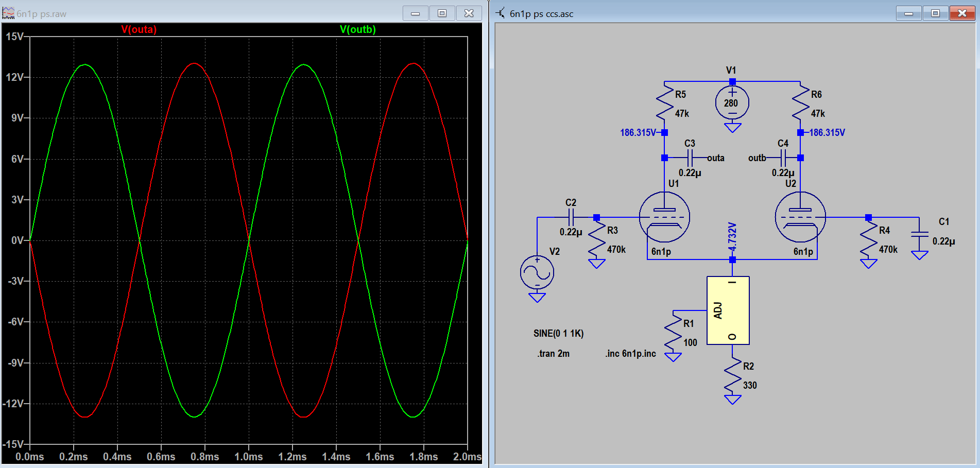The image size is (980, 468).
Task: Click the left 186.315V voltage label
Action: [x=638, y=133]
